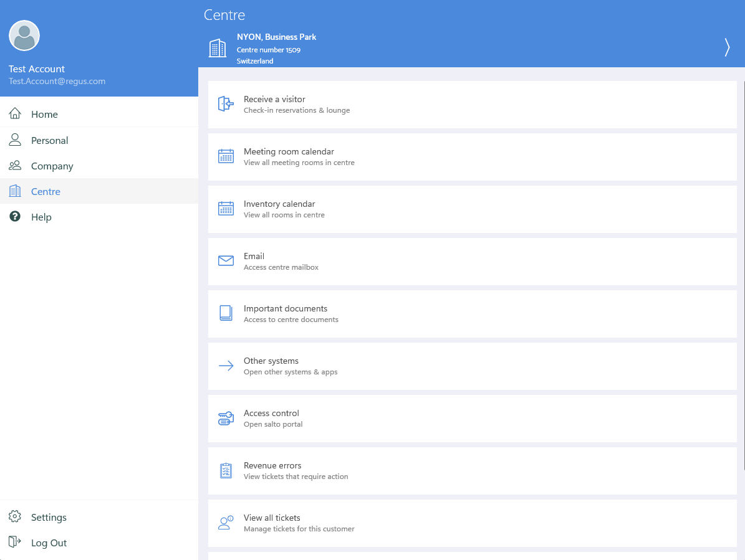This screenshot has width=745, height=560.
Task: Click the Important documents icon
Action: [x=226, y=313]
